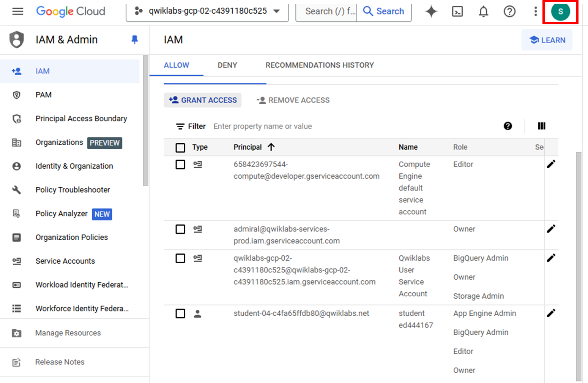Check the admiral@qwiklabs-services row checkbox
This screenshot has width=588, height=383.
pos(180,229)
